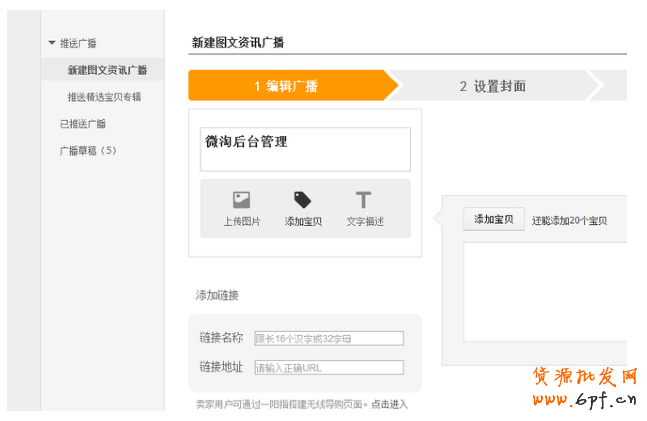
Task: Select the 文字描述 T icon
Action: [x=364, y=200]
